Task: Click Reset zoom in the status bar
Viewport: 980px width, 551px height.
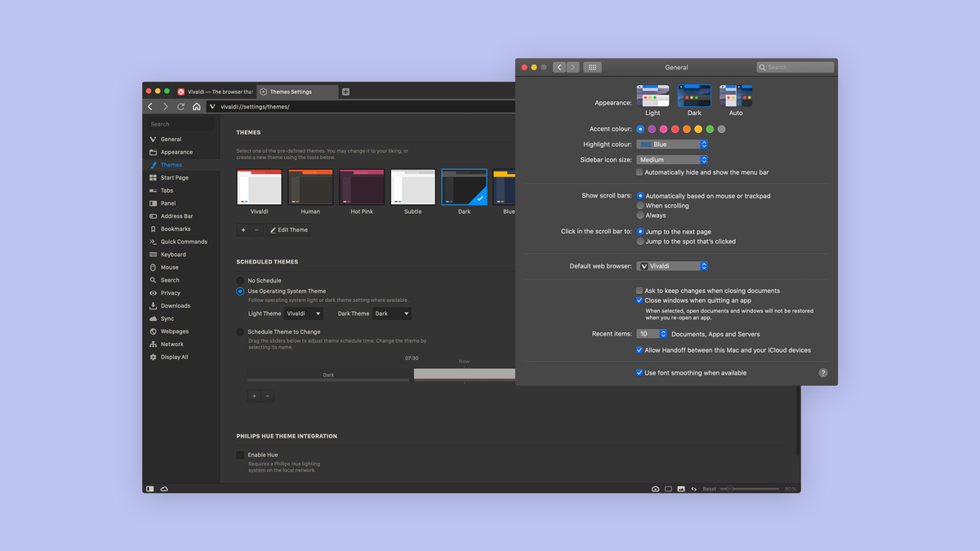Action: [710, 489]
